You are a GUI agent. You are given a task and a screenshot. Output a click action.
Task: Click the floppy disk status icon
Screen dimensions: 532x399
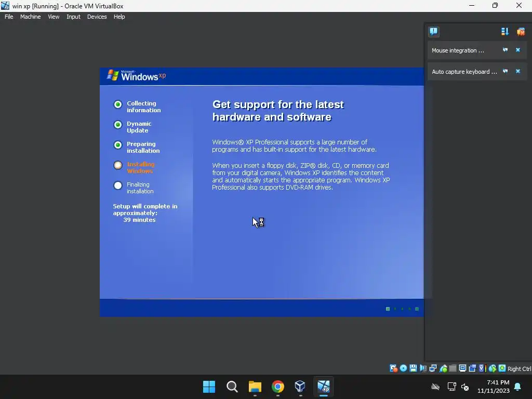tap(413, 368)
